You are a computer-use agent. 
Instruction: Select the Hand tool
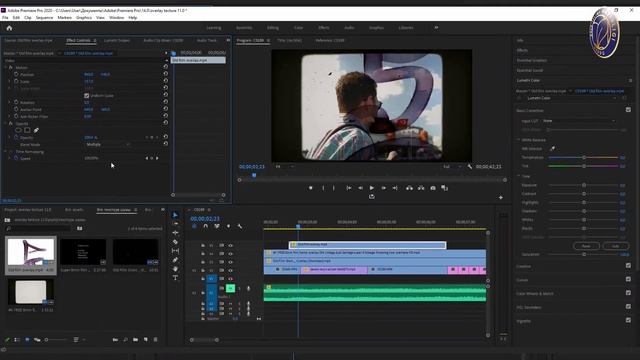pyautogui.click(x=176, y=269)
